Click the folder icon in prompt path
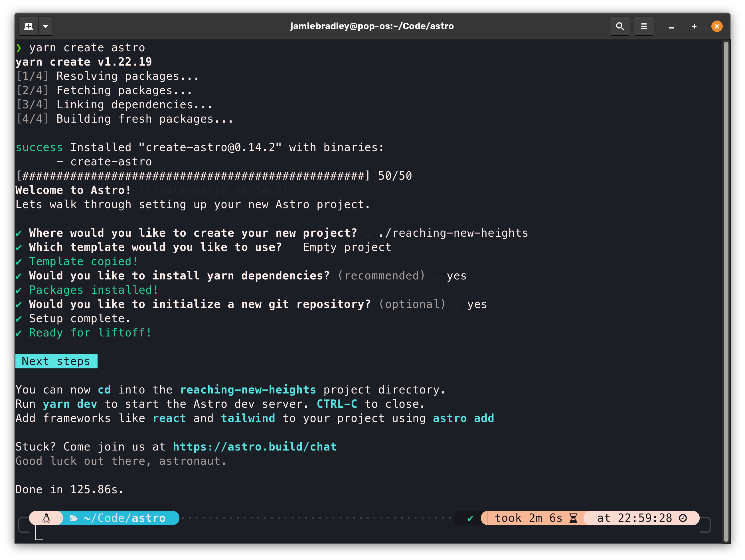Screen dimensions: 745x560 point(73,518)
